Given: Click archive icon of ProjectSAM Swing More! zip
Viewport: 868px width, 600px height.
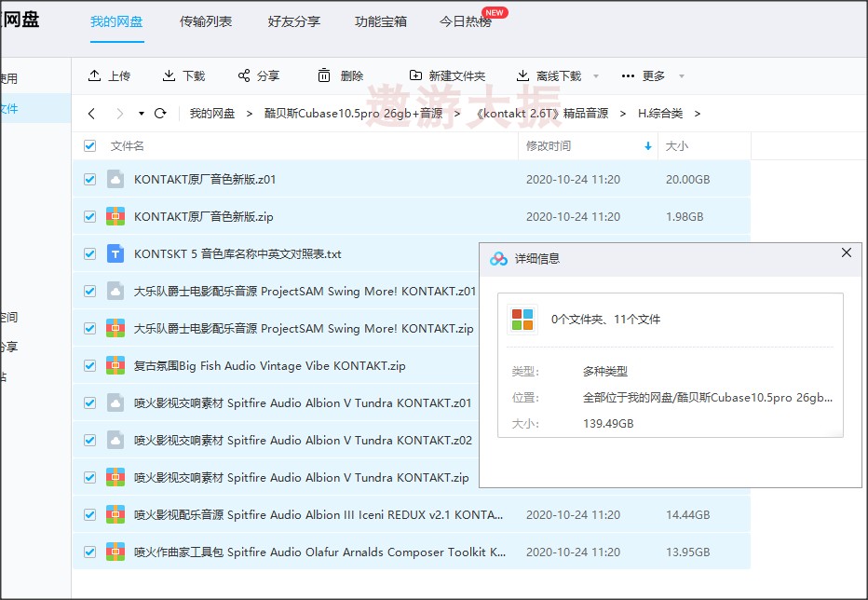Looking at the screenshot, I should click(x=115, y=328).
